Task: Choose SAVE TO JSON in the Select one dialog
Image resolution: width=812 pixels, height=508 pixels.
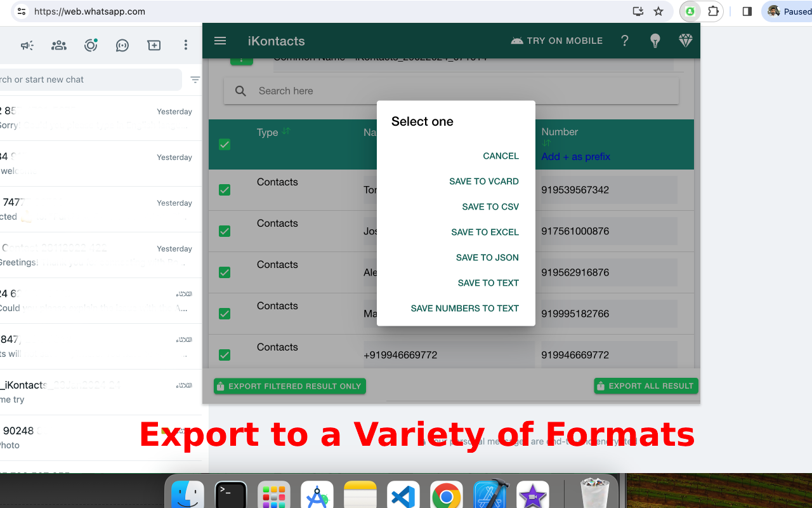Action: coord(487,257)
